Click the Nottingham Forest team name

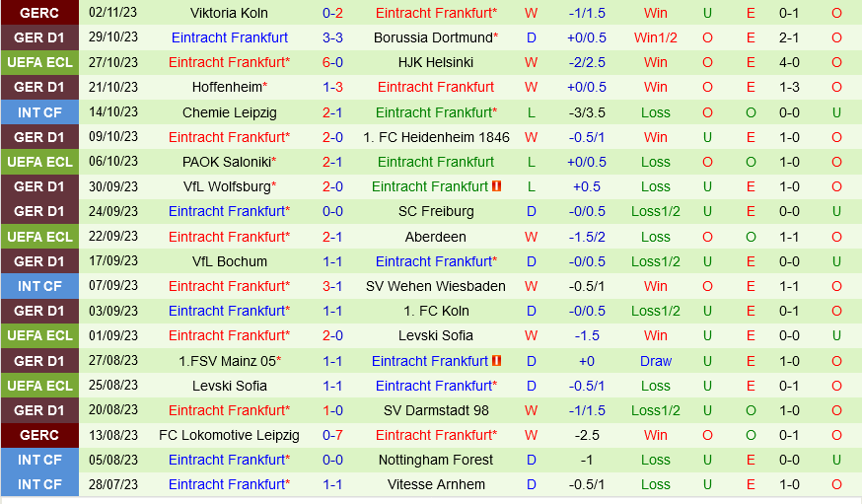[x=436, y=460]
